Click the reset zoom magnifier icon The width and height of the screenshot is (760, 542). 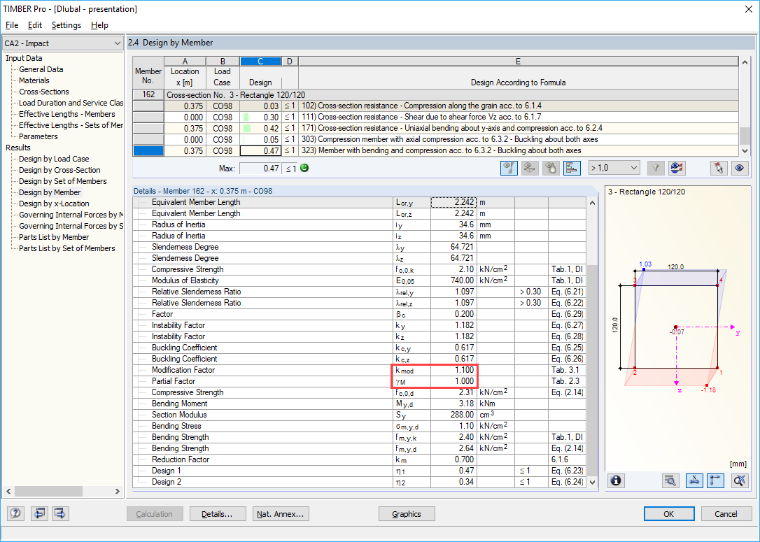click(x=739, y=480)
